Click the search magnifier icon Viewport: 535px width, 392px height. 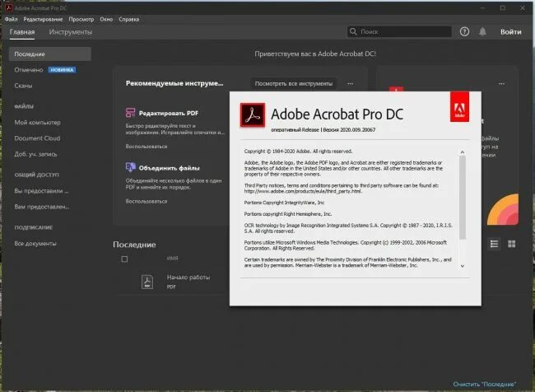point(353,31)
